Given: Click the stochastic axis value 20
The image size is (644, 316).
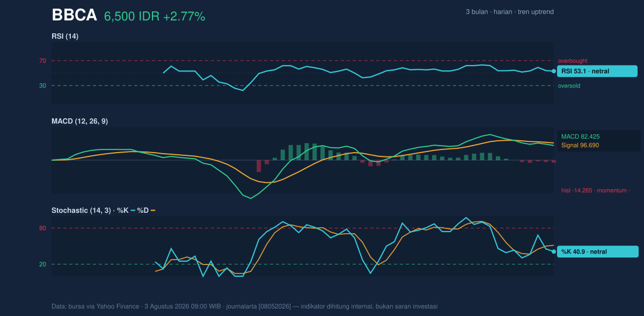Looking at the screenshot, I should point(42,264).
